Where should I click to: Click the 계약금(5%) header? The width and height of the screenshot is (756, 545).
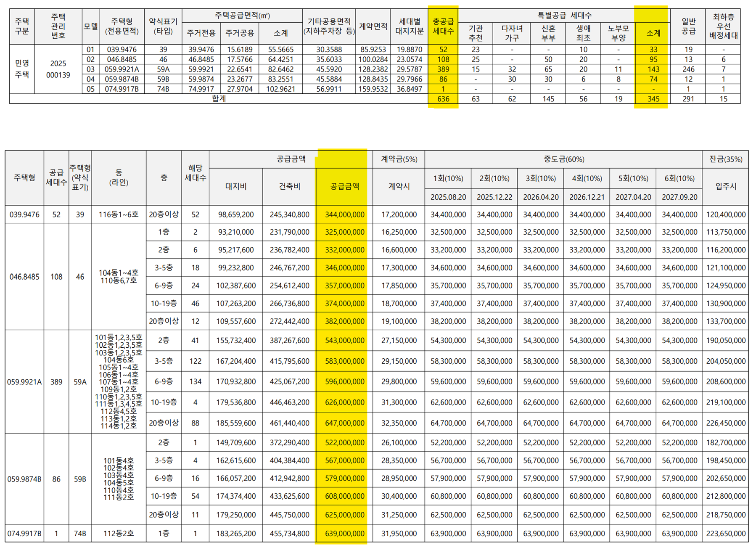pyautogui.click(x=399, y=159)
